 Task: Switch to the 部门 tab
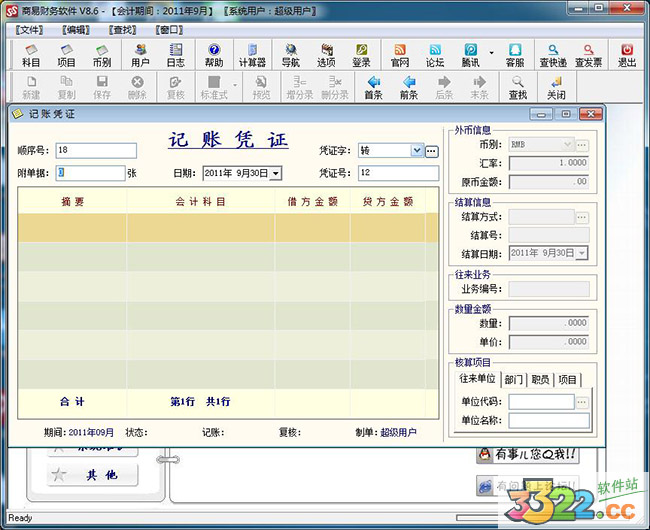[x=513, y=380]
